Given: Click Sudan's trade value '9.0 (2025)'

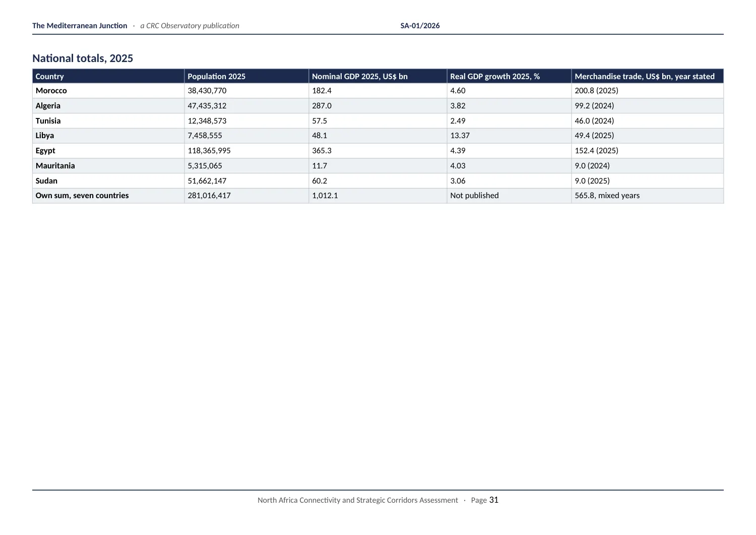Looking at the screenshot, I should (592, 181).
